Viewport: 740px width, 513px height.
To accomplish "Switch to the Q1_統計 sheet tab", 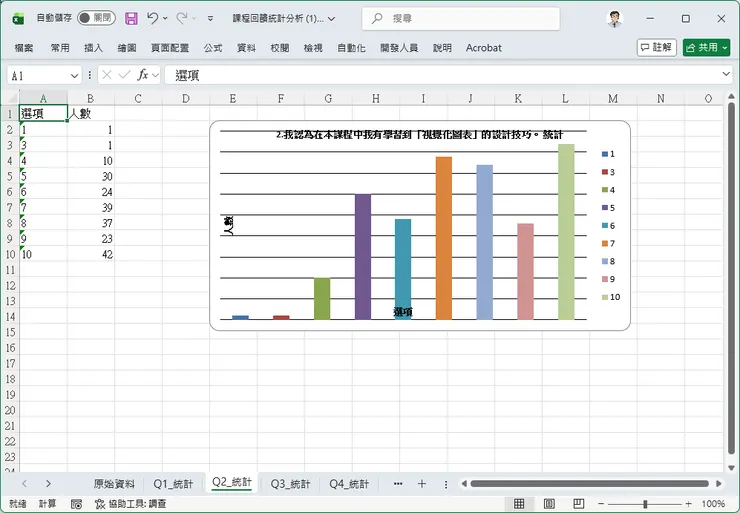I will 173,484.
